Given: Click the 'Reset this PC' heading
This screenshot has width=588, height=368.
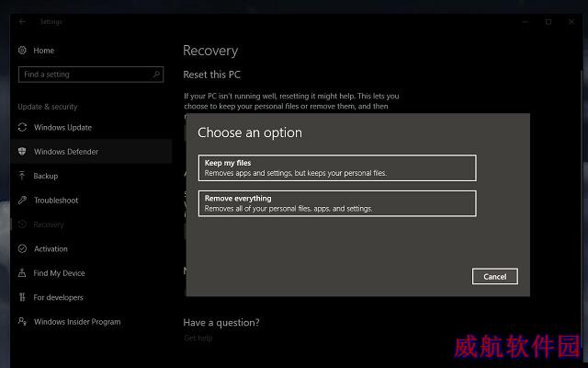Looking at the screenshot, I should pos(212,75).
